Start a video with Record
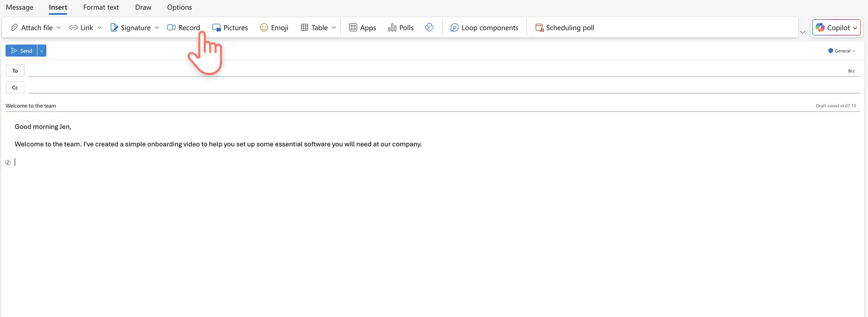 (x=184, y=28)
